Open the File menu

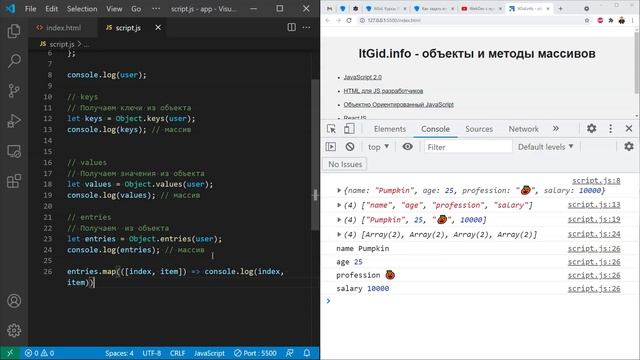[31, 9]
